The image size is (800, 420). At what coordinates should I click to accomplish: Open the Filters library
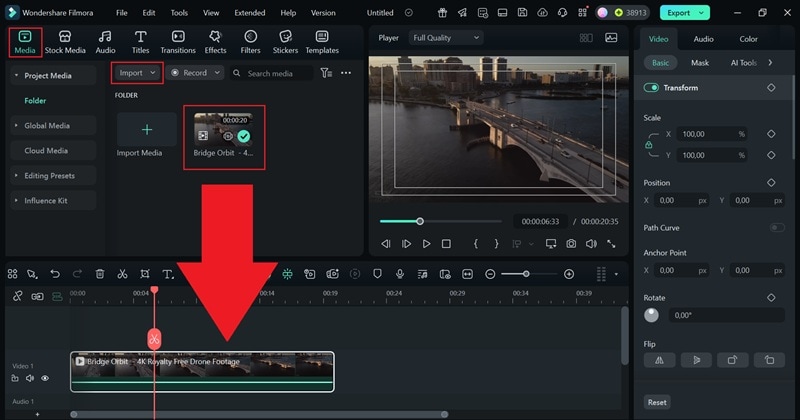tap(250, 42)
